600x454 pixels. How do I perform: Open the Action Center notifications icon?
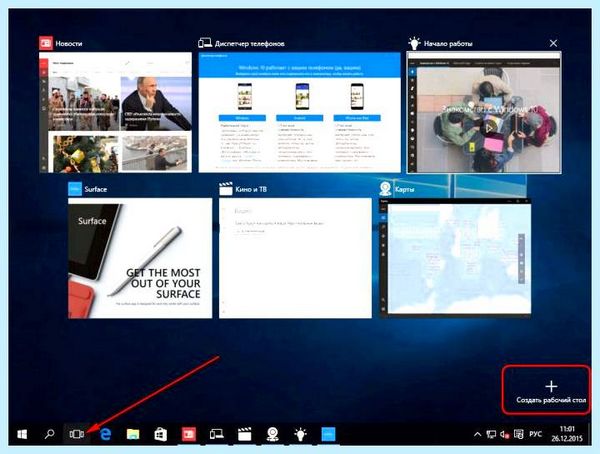click(x=518, y=434)
